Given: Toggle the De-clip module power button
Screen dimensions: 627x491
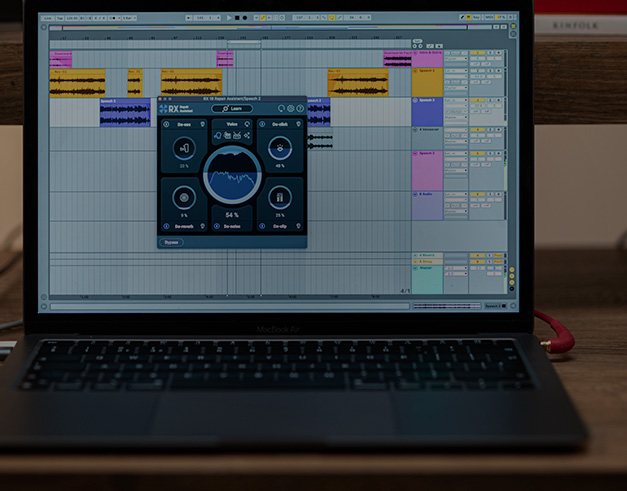Looking at the screenshot, I should point(262,226).
